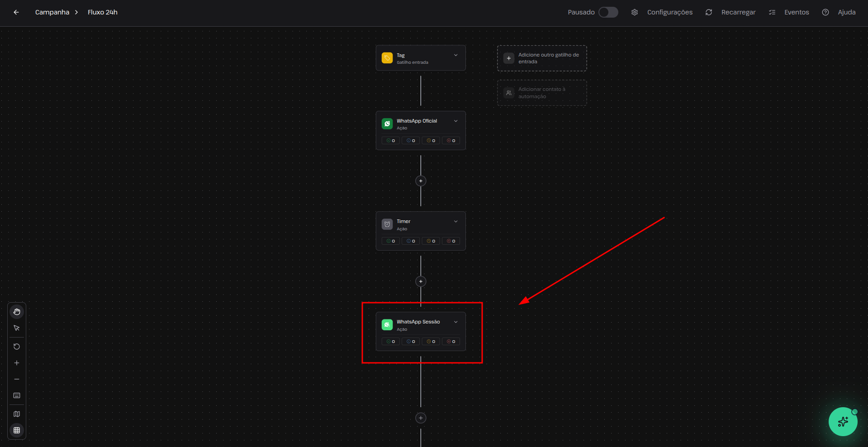Viewport: 868px width, 447px height.
Task: Open Eventos from the top bar
Action: click(789, 12)
